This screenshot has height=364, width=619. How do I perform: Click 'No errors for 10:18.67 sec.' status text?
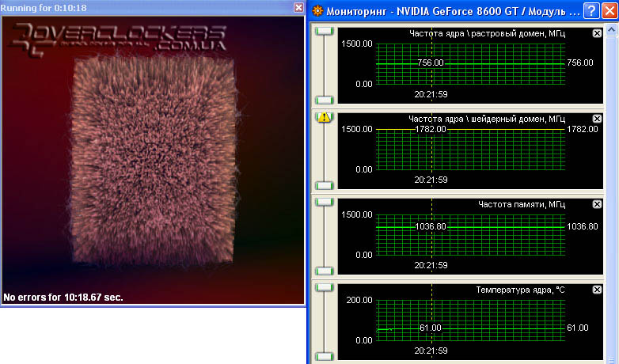(63, 298)
